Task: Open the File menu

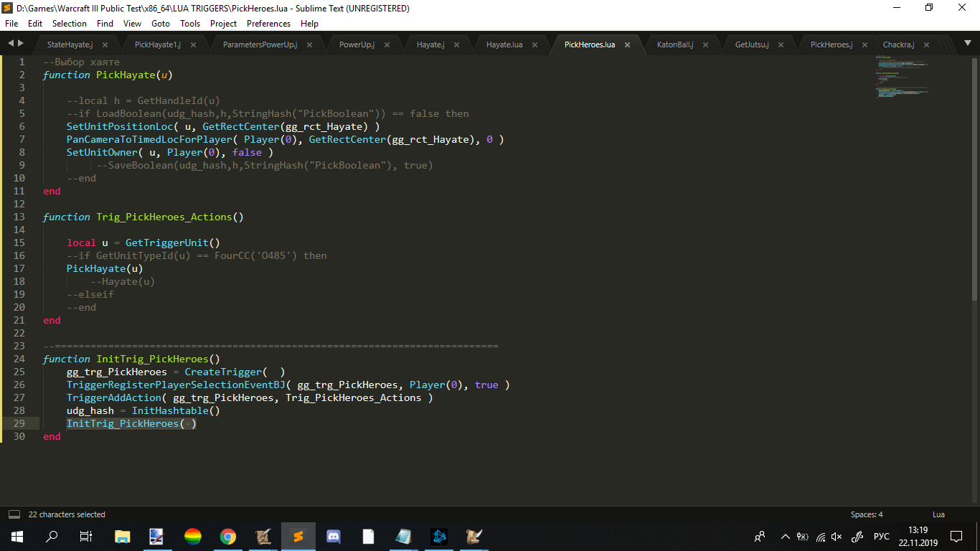Action: (x=11, y=24)
